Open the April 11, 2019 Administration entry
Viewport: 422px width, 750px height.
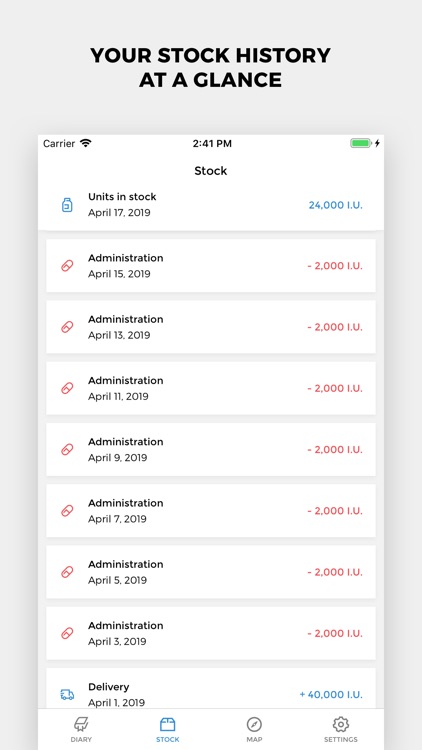point(211,388)
